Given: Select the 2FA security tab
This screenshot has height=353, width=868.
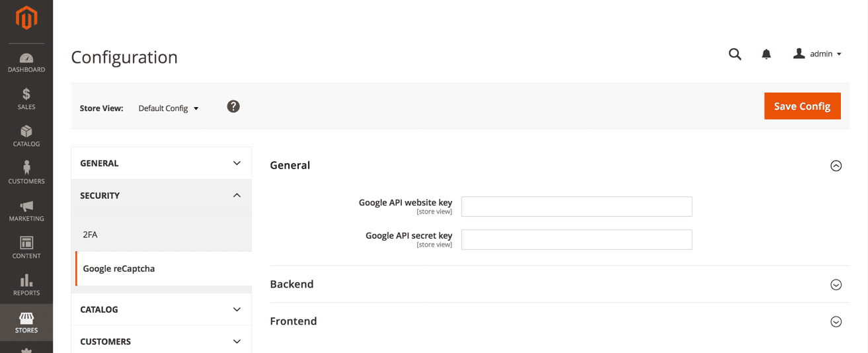Looking at the screenshot, I should [x=91, y=235].
